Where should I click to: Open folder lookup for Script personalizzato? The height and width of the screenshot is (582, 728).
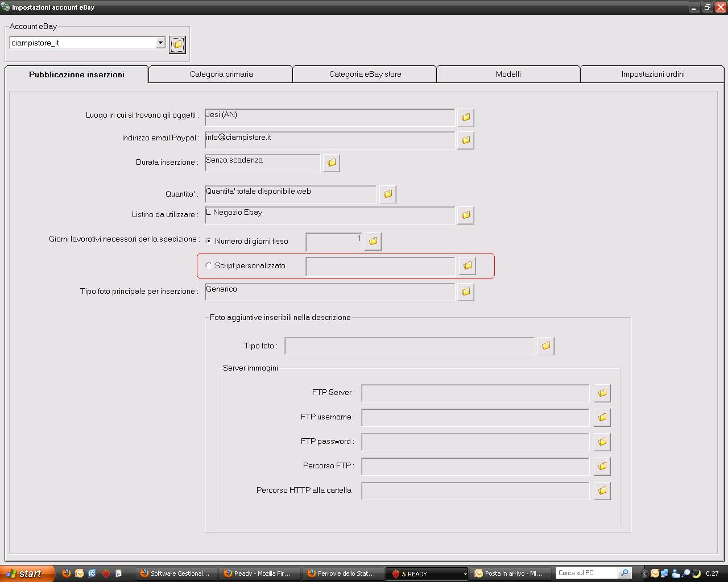tap(468, 265)
